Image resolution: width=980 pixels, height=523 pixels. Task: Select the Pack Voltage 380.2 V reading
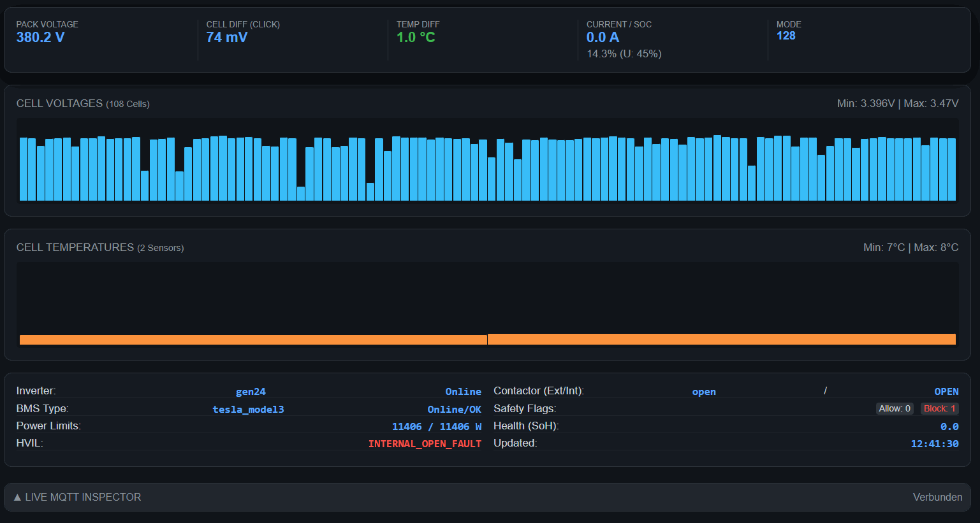(40, 38)
